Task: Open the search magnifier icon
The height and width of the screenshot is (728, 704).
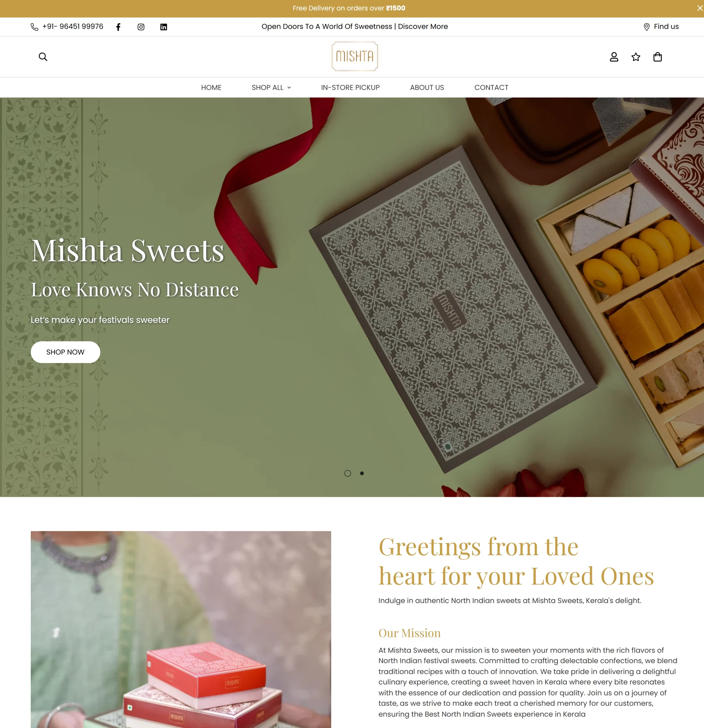Action: [43, 57]
